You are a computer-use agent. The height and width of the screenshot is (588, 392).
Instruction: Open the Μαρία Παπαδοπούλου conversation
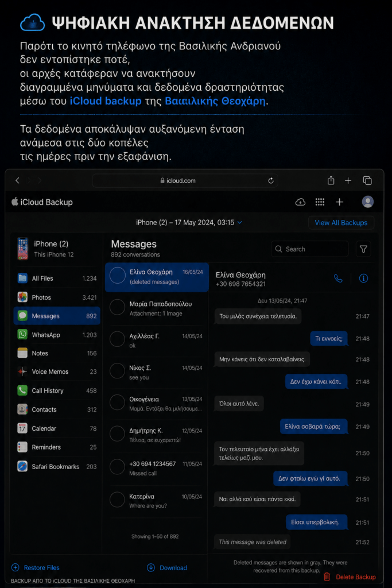157,308
